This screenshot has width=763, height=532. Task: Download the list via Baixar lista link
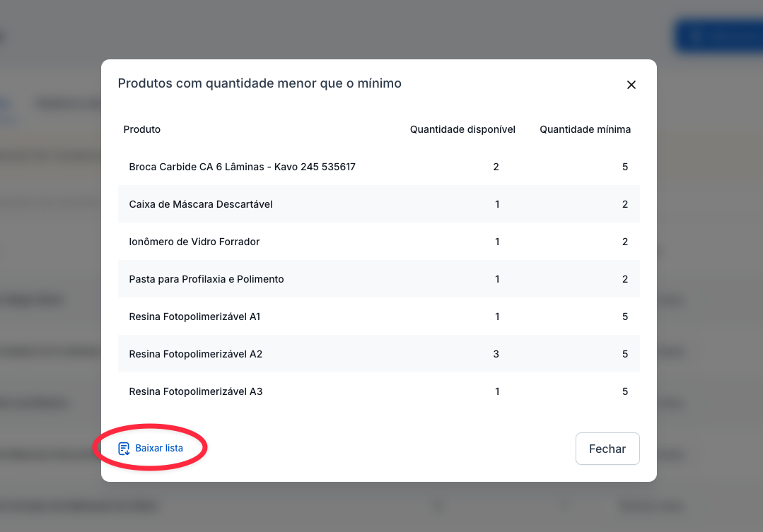coord(159,449)
